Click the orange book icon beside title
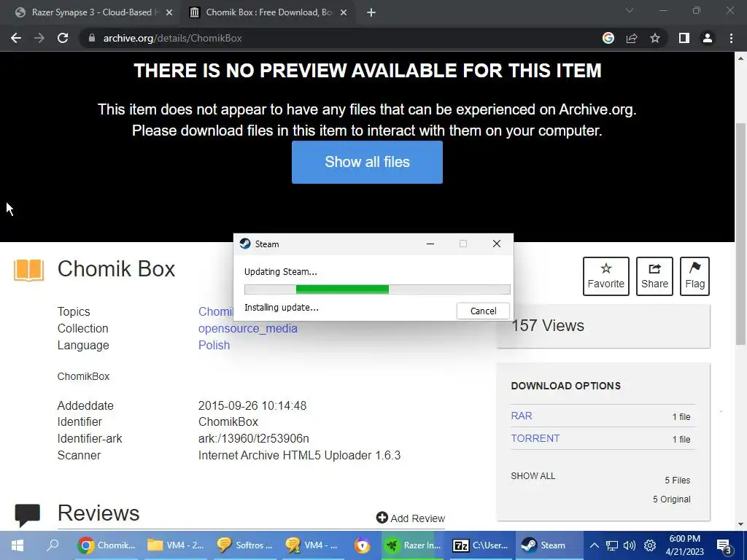Screen dimensions: 747x560 click(28, 270)
